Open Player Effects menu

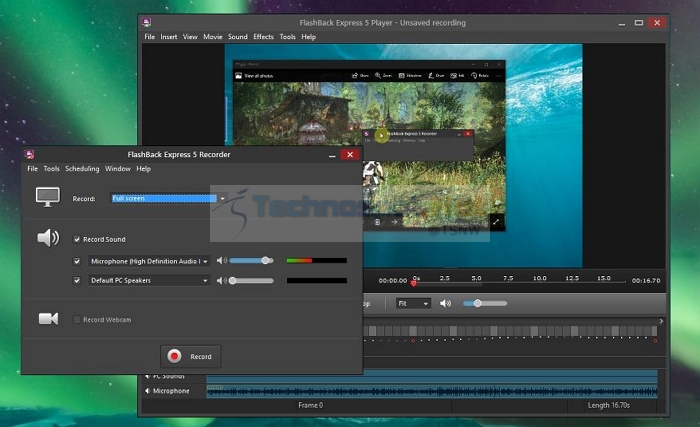263,37
